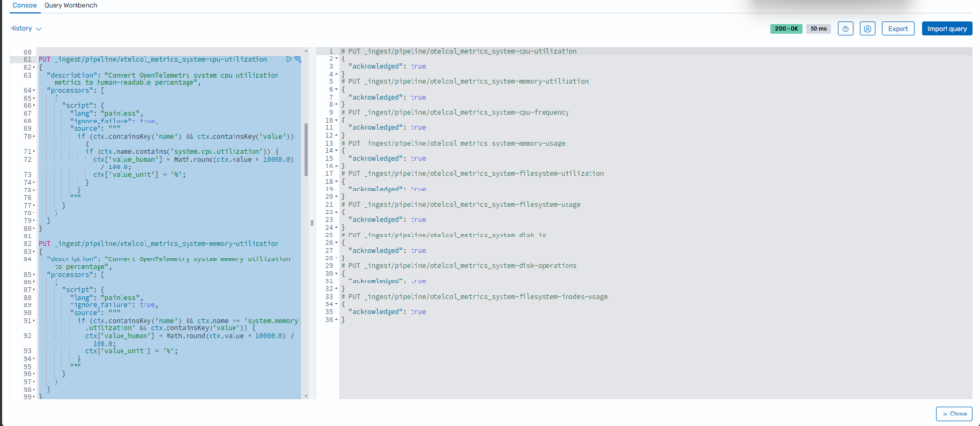Viewport: 980px width, 426px height.
Task: Collapse script block at editor line 87
Action: 33,290
